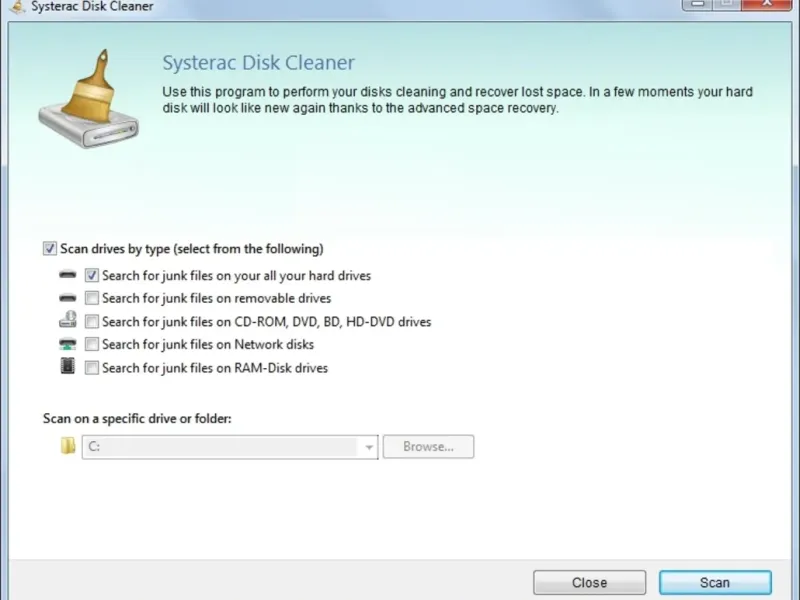Enable the RAM-Disk drives checkbox
This screenshot has height=600, width=800.
point(91,368)
